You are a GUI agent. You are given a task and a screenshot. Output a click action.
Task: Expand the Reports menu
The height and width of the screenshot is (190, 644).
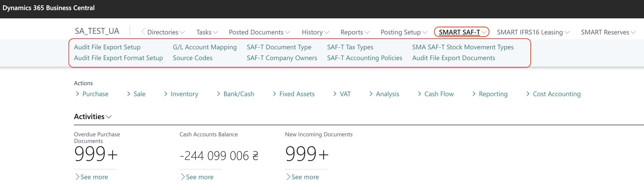click(x=355, y=32)
